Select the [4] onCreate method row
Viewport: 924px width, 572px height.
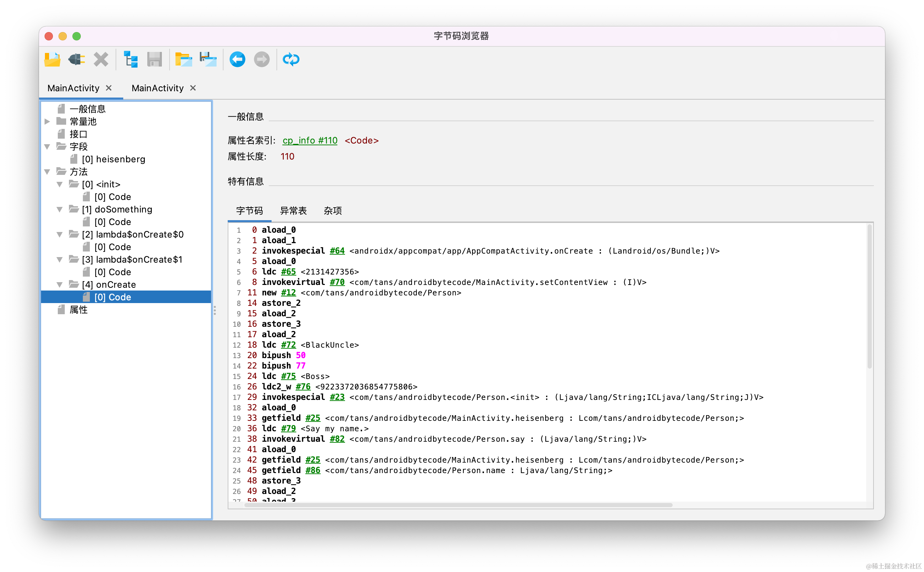(x=109, y=285)
